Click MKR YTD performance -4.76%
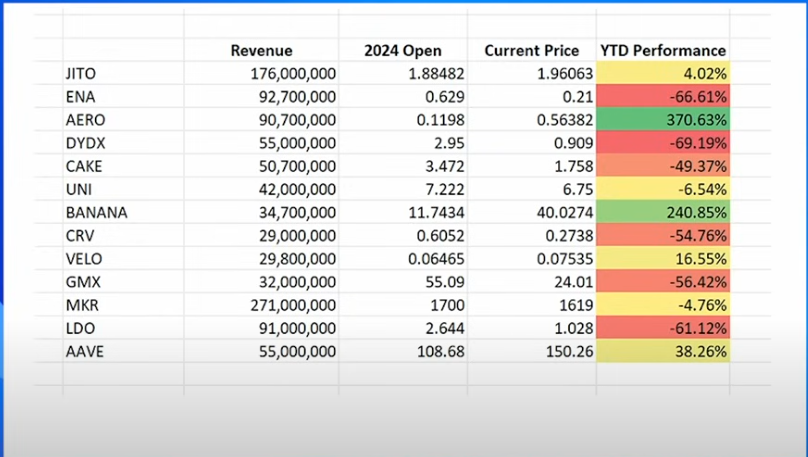 (663, 306)
